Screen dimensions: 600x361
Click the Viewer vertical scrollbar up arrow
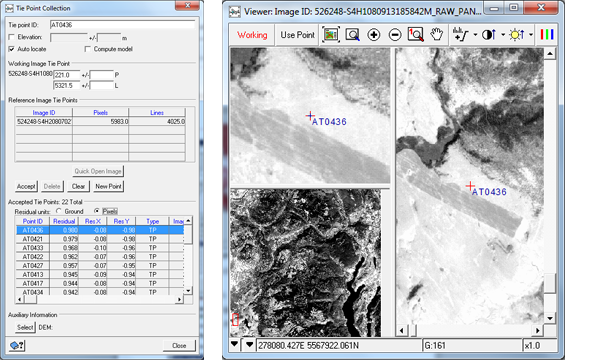(550, 53)
